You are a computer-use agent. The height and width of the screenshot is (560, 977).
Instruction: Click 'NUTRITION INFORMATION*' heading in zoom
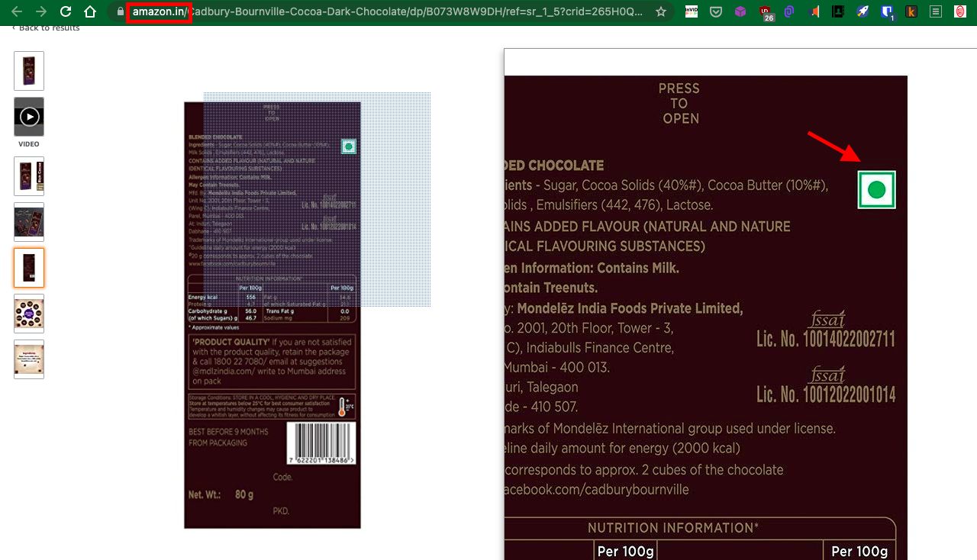click(673, 528)
